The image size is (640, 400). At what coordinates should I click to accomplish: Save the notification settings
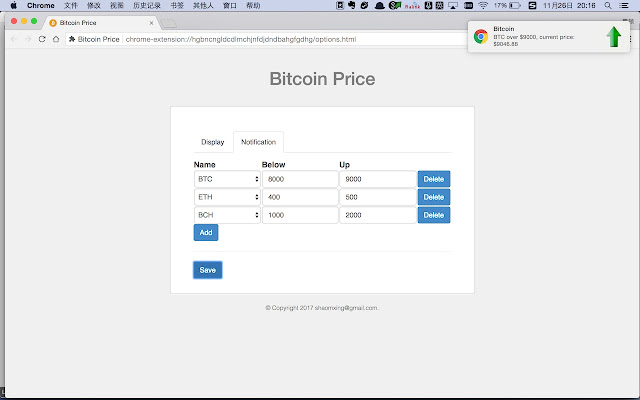[x=208, y=270]
